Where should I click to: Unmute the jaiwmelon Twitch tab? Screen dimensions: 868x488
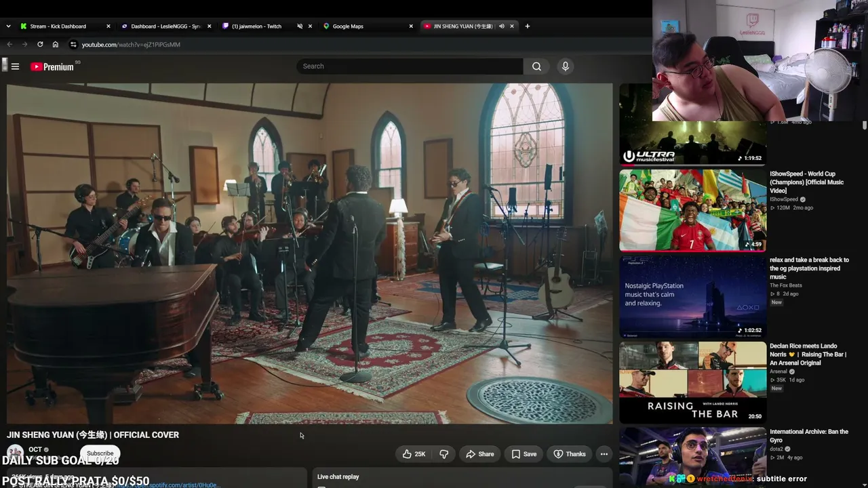click(x=299, y=26)
